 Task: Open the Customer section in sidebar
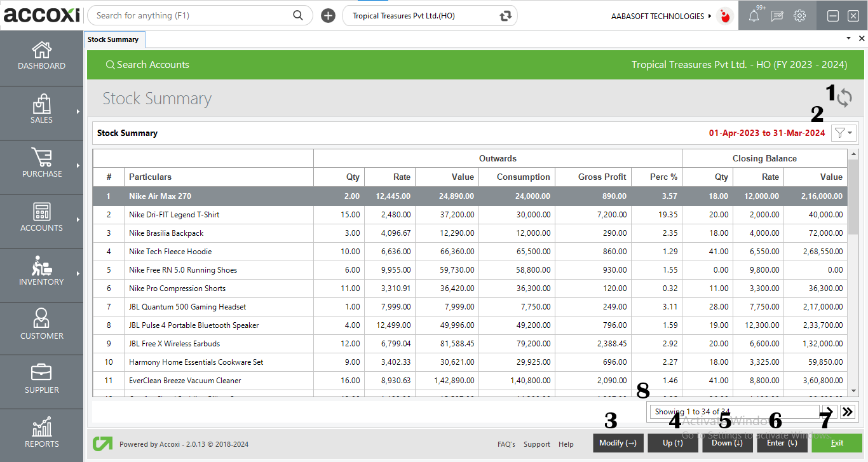[41, 324]
